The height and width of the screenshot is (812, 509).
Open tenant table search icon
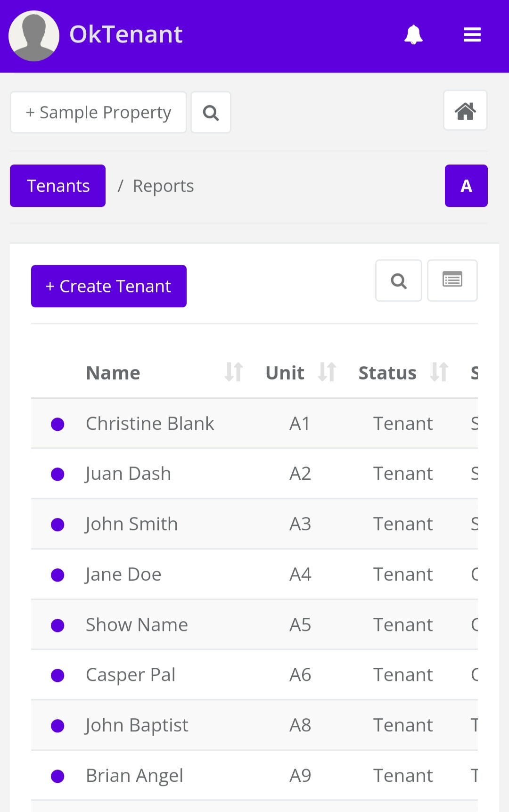coord(398,281)
